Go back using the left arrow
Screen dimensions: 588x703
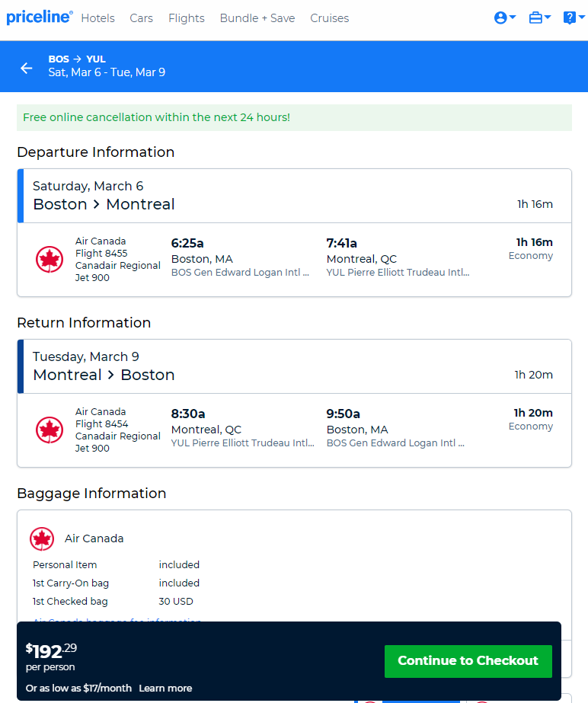pos(27,68)
